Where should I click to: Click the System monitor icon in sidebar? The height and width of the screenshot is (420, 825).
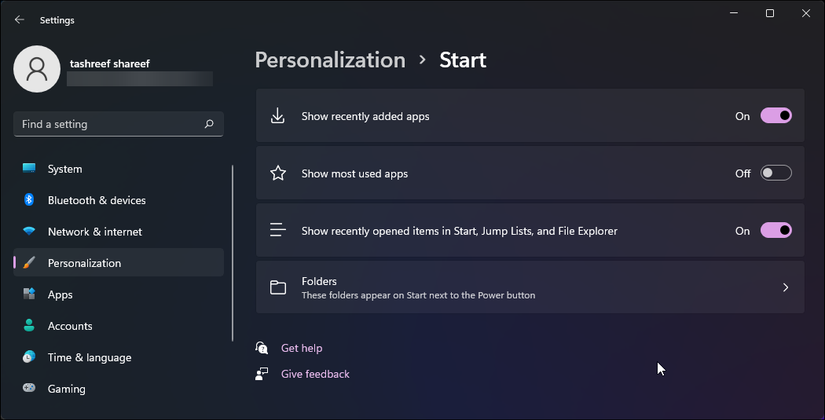tap(29, 169)
